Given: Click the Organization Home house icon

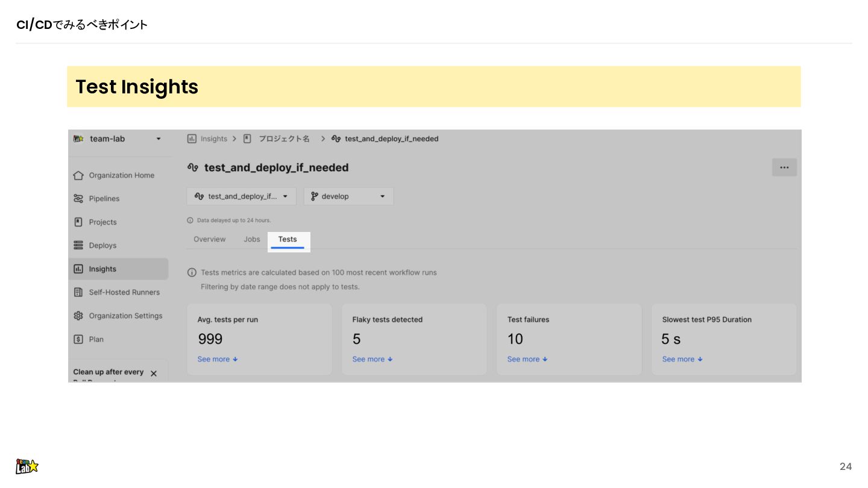Looking at the screenshot, I should pos(78,175).
